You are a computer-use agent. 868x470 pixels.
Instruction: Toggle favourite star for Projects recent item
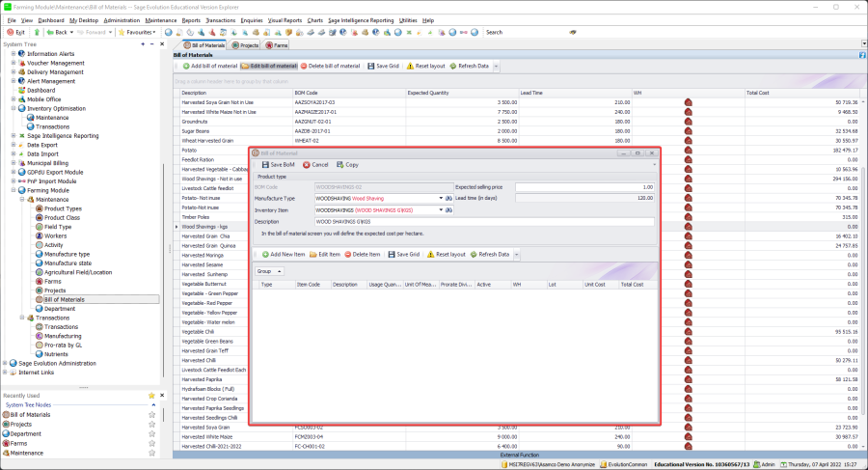coord(151,424)
